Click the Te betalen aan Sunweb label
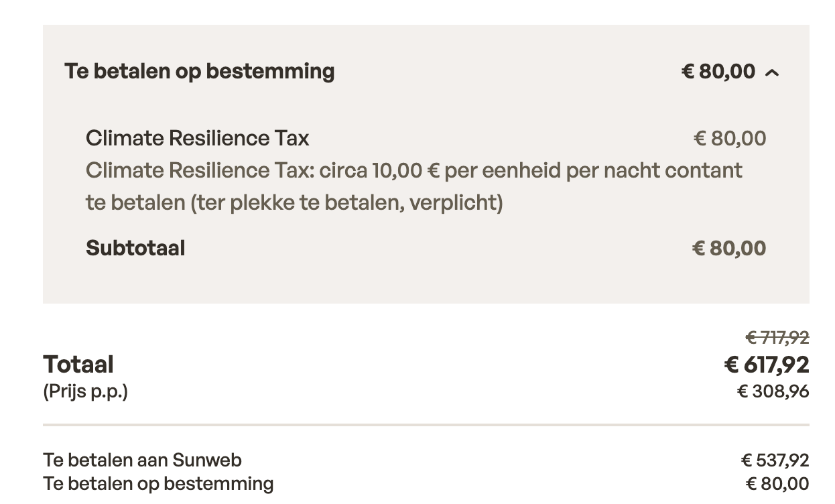Screen dimensions: 835x504 point(142,460)
